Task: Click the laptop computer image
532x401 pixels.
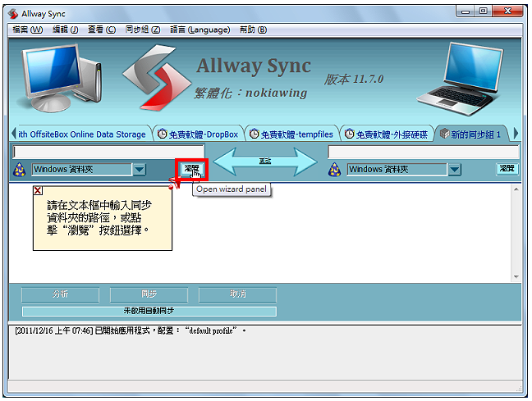Action: click(460, 79)
